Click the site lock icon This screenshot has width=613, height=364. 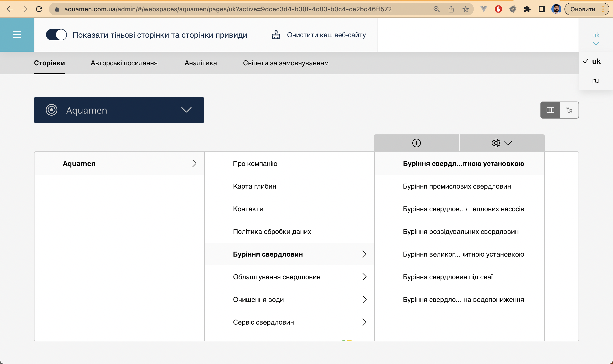[x=57, y=9]
